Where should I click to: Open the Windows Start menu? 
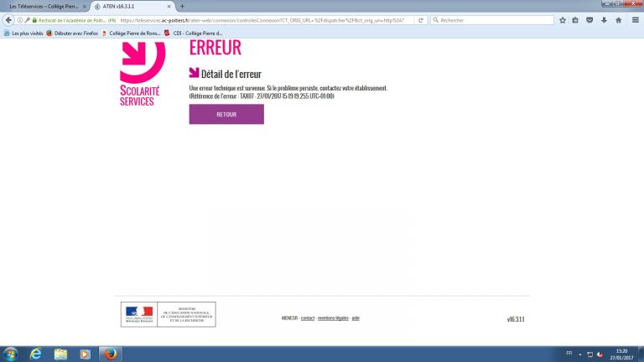tap(10, 354)
